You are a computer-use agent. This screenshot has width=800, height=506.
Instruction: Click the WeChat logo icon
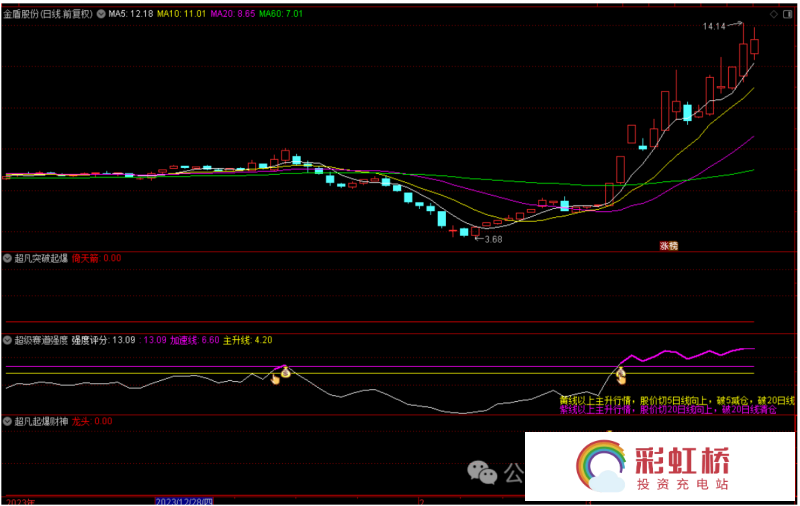(x=483, y=470)
